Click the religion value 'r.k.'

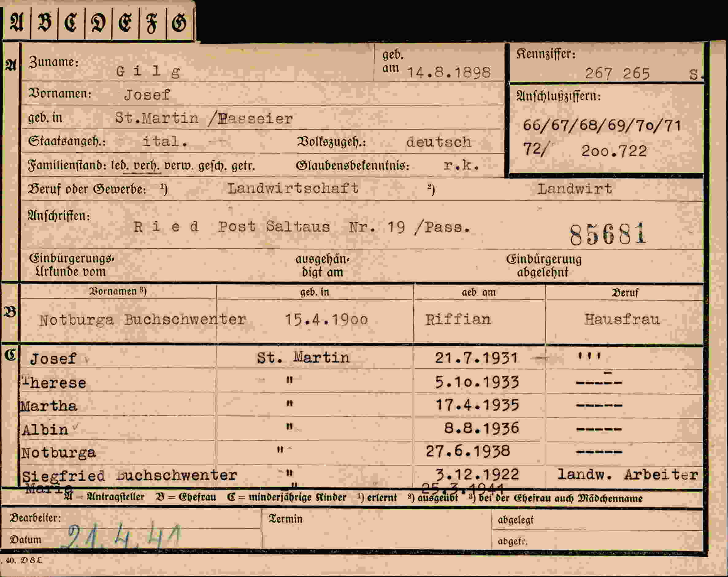click(x=461, y=165)
